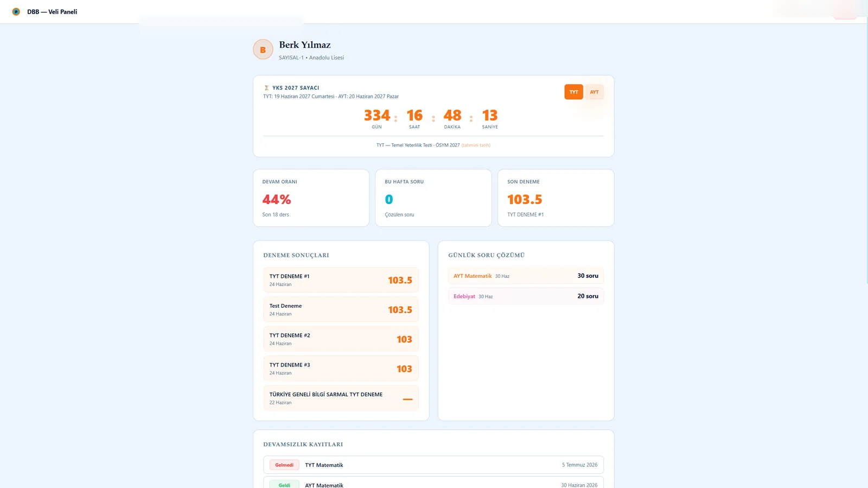Viewport: 868px width, 488px height.
Task: Open 'TÜRKİYE GENELİ BİLGİ SARMAL TYT DENEME' row title
Action: coord(326,395)
